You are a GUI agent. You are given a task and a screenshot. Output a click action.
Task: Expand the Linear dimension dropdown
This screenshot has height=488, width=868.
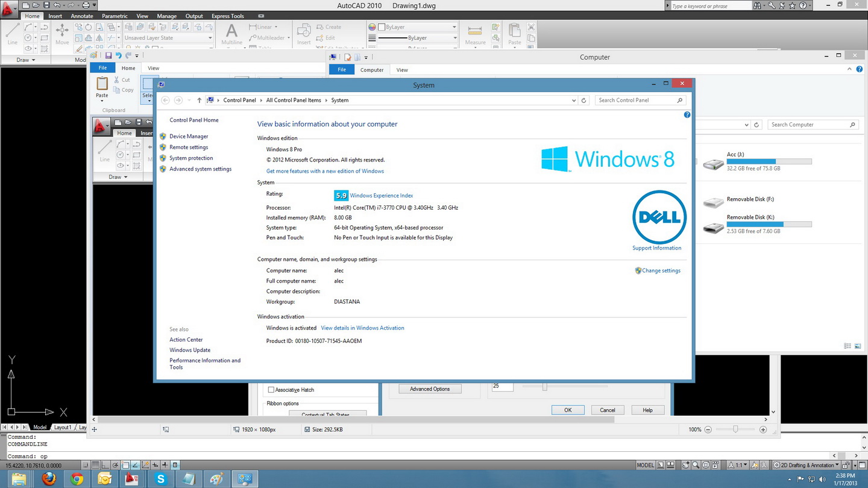(276, 27)
